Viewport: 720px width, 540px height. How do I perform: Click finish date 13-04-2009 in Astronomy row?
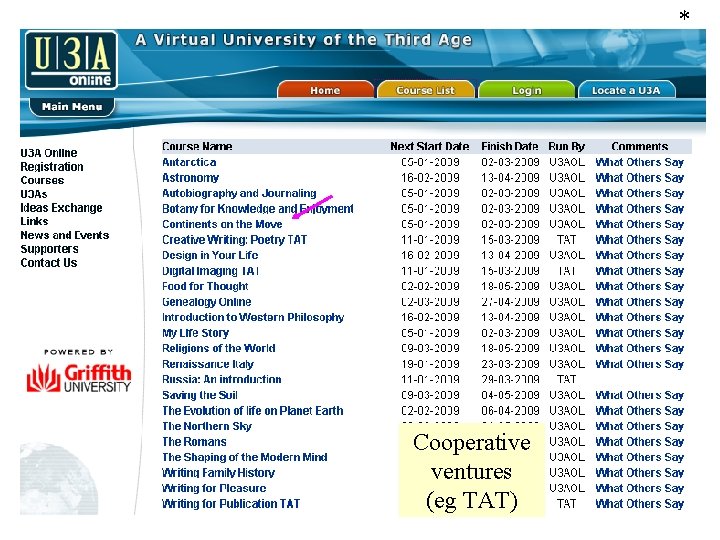510,178
